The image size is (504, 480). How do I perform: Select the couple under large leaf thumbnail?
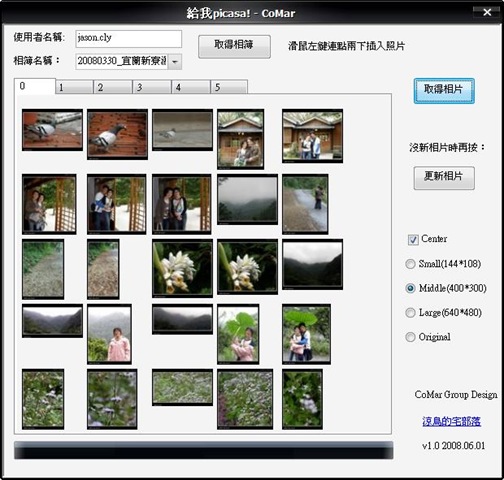tap(306, 334)
